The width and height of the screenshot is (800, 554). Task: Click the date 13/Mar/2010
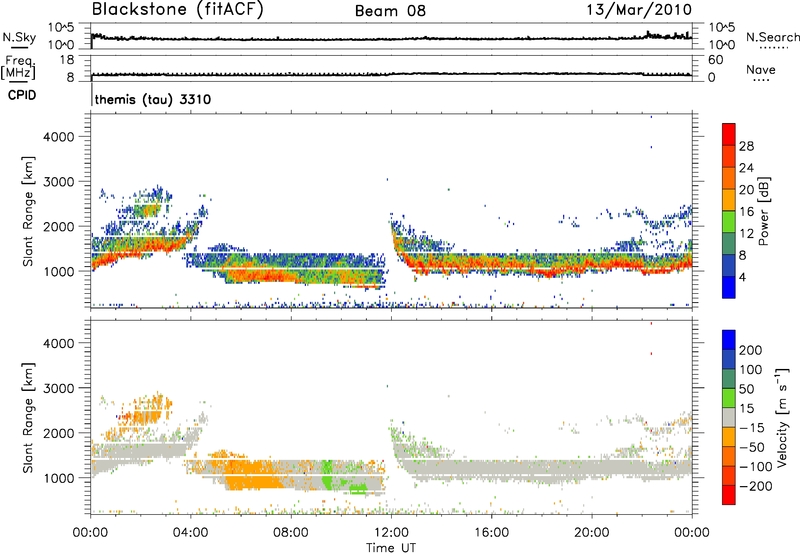click(639, 10)
